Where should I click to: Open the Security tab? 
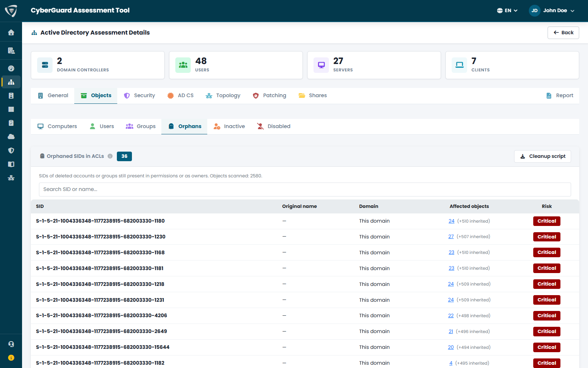click(x=140, y=96)
